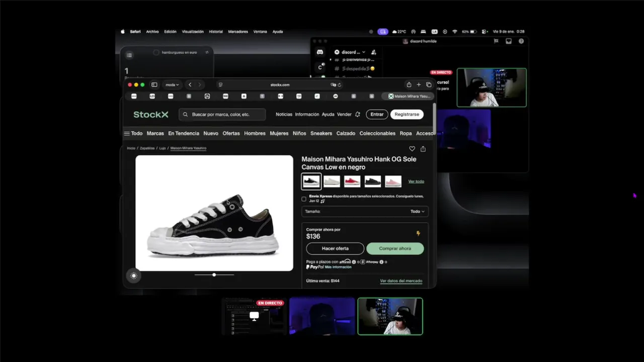This screenshot has width=644, height=362.
Task: Open En Tendencia category
Action: [x=184, y=133]
